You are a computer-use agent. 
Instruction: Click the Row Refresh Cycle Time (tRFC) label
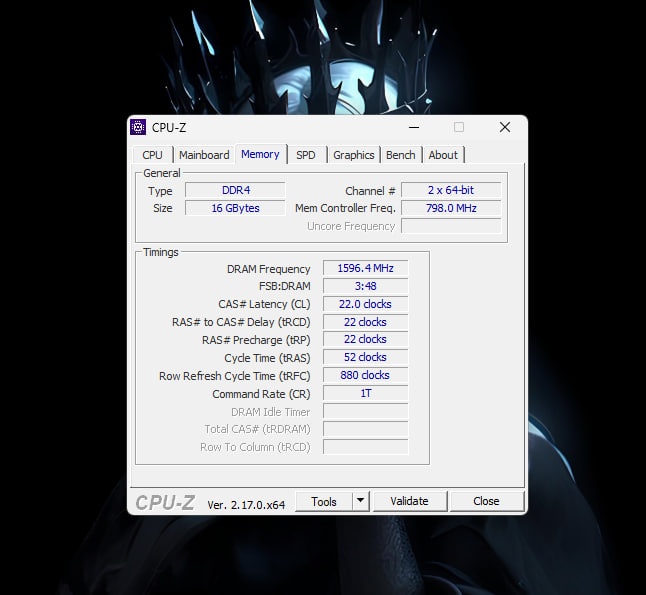pos(234,376)
